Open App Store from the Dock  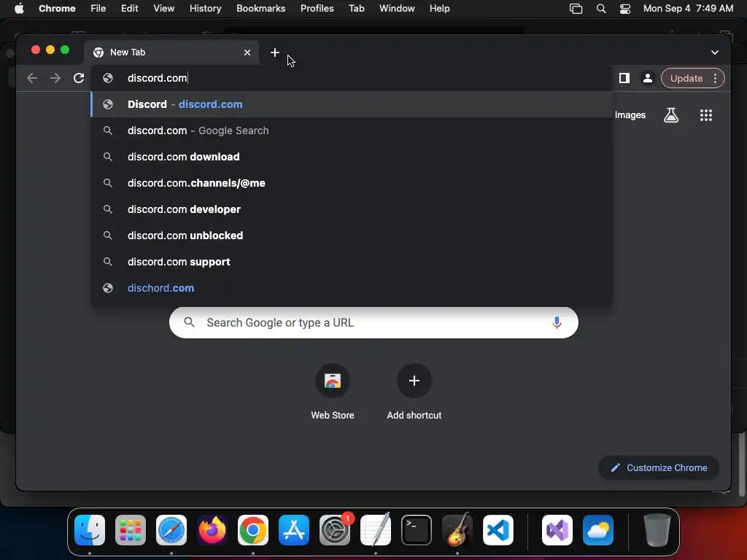pos(294,530)
